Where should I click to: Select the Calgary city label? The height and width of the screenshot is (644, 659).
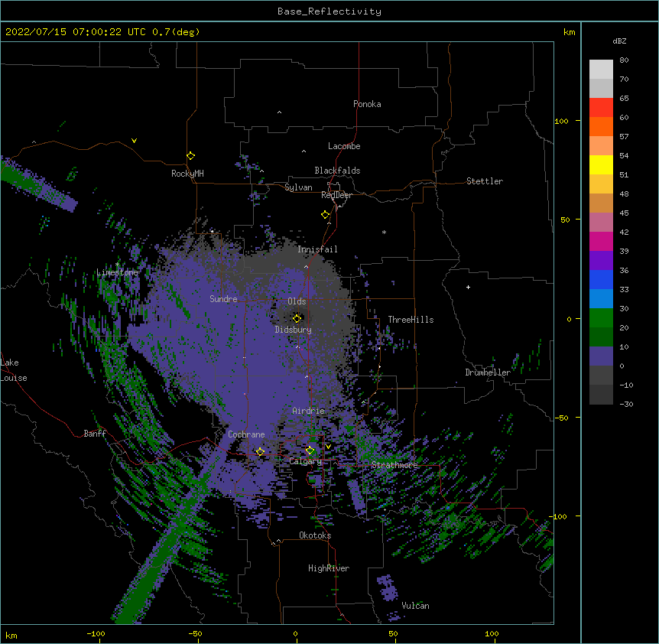point(305,461)
